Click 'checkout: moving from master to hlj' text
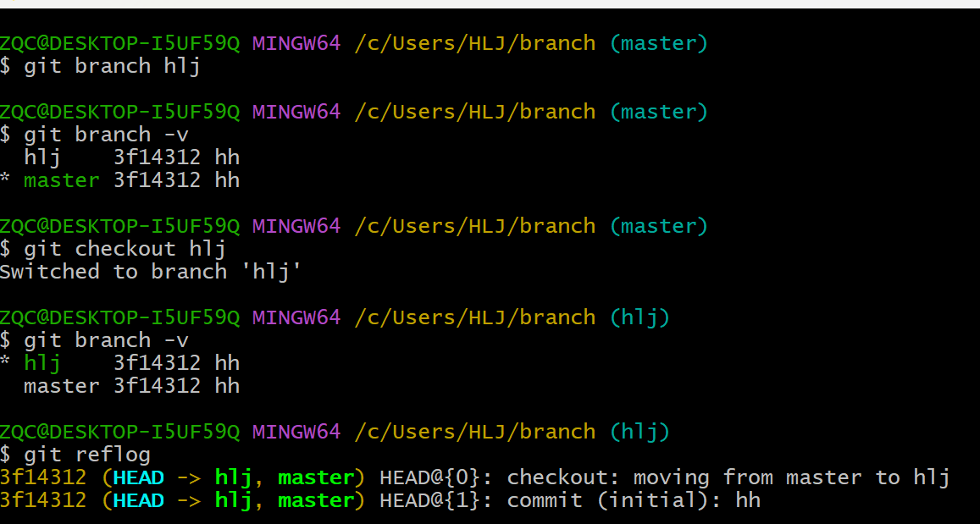Viewport: 980px width, 524px height. [728, 477]
